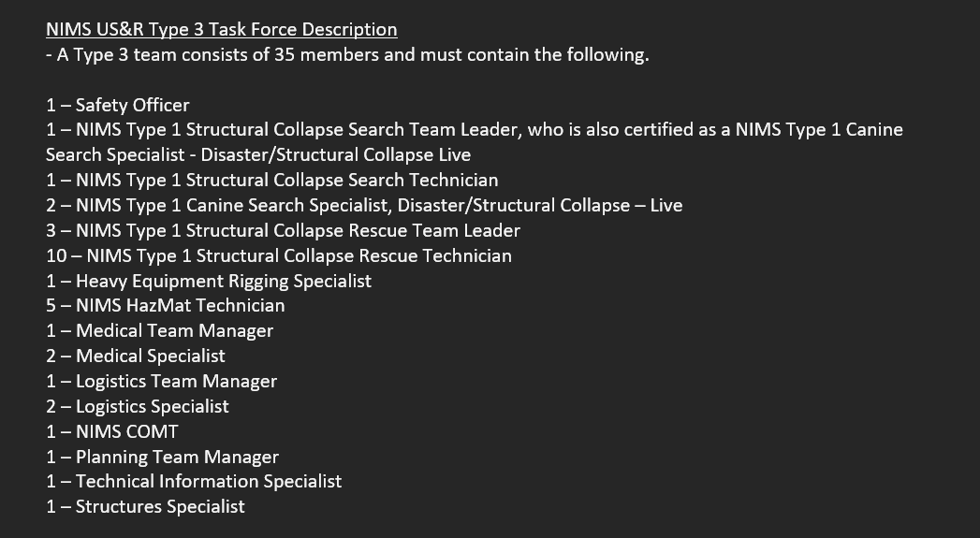Click the NIMS COMT line
Viewport: 980px width, 538px height.
pyautogui.click(x=112, y=431)
